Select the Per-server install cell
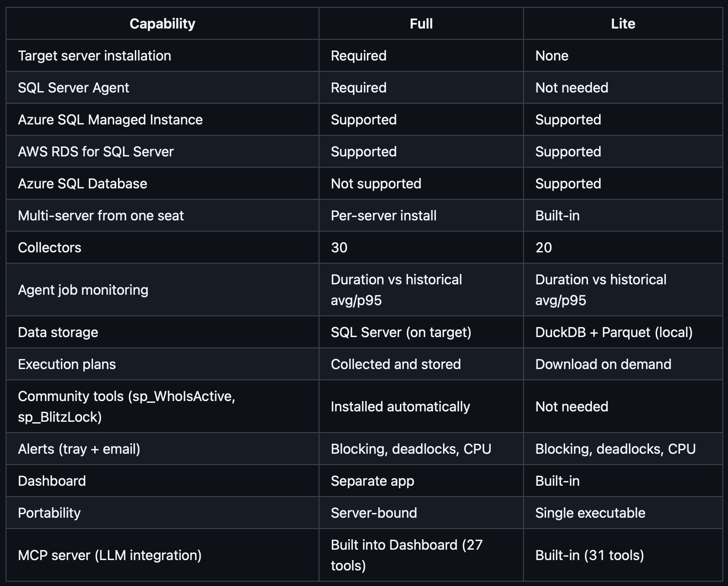The height and width of the screenshot is (586, 728). [x=383, y=216]
